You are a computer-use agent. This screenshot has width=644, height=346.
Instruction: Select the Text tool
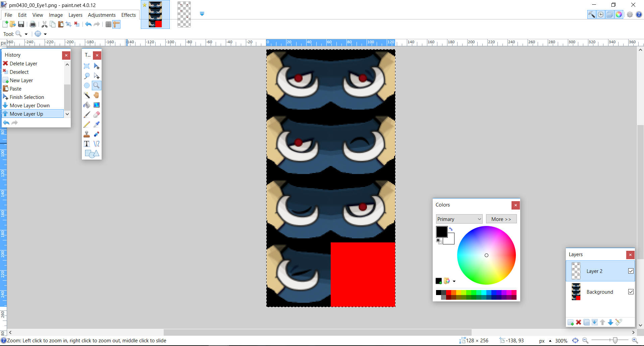point(87,144)
